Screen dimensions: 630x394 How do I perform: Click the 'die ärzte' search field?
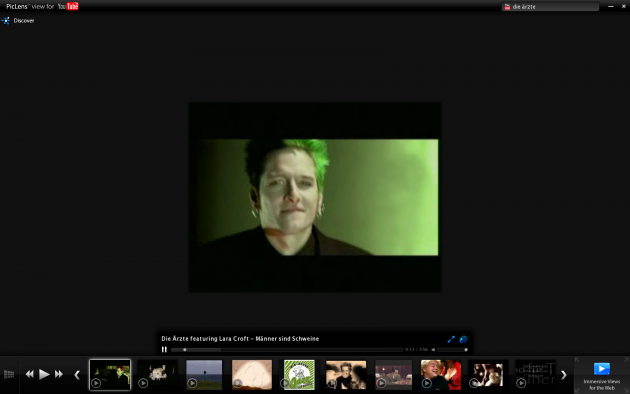(550, 6)
